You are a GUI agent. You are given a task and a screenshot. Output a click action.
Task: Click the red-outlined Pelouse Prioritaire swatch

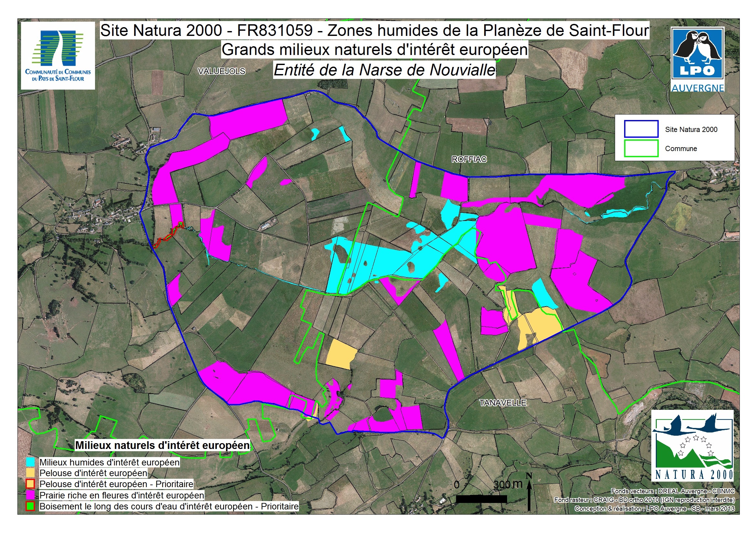30,484
